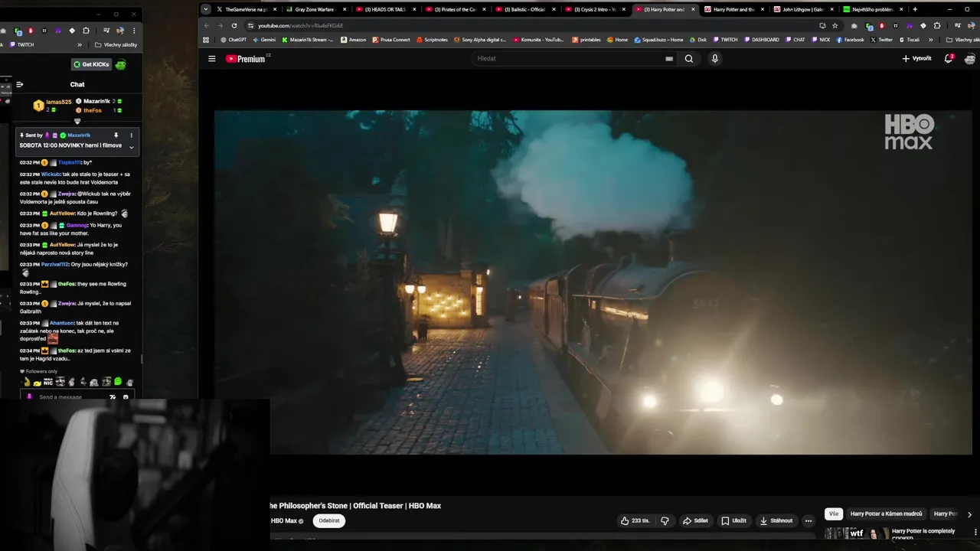Open the Facebook bookmark
This screenshot has height=551, width=980.
pyautogui.click(x=850, y=40)
